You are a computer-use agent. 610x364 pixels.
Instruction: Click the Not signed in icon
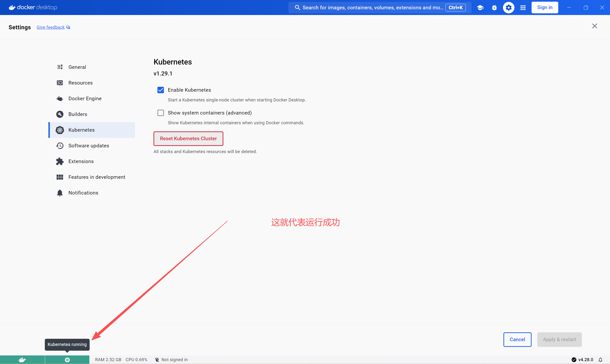(x=157, y=359)
